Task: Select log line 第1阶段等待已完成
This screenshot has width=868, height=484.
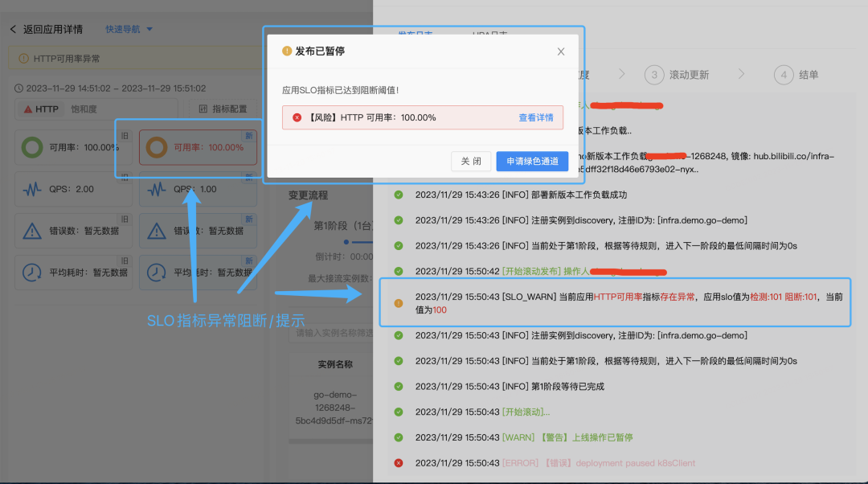Action: tap(510, 387)
